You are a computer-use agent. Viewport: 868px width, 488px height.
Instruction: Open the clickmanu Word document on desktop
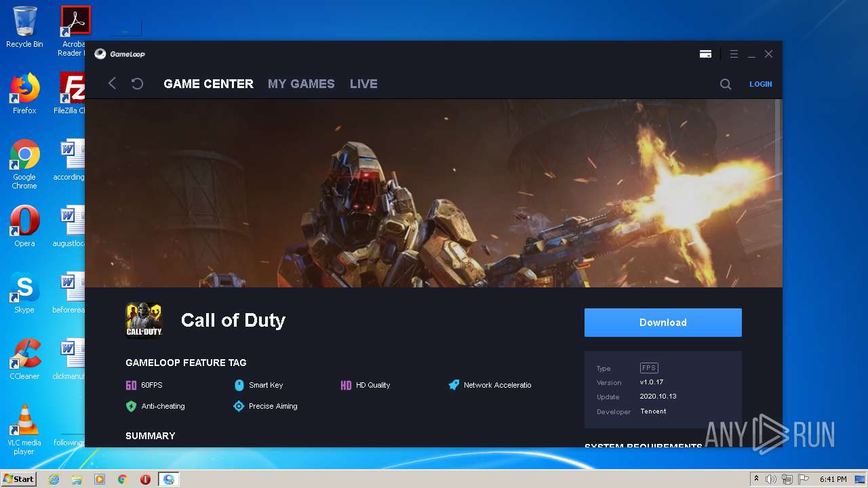tap(69, 359)
